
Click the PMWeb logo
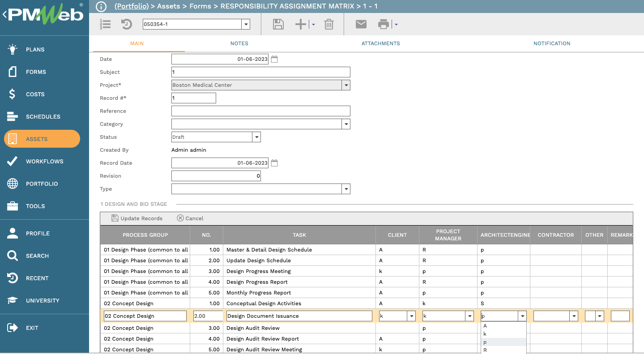[x=45, y=14]
